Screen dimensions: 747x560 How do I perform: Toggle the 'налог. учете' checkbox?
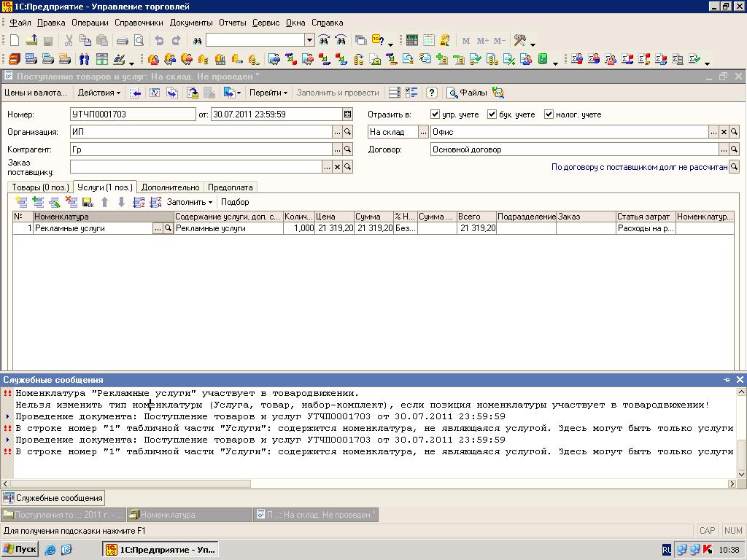(x=549, y=114)
